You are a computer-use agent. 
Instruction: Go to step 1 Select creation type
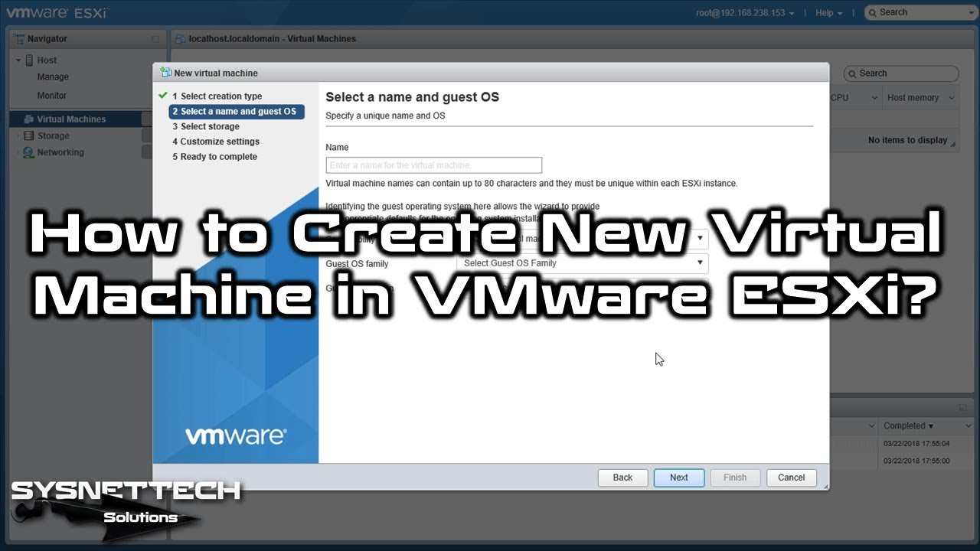pos(217,96)
